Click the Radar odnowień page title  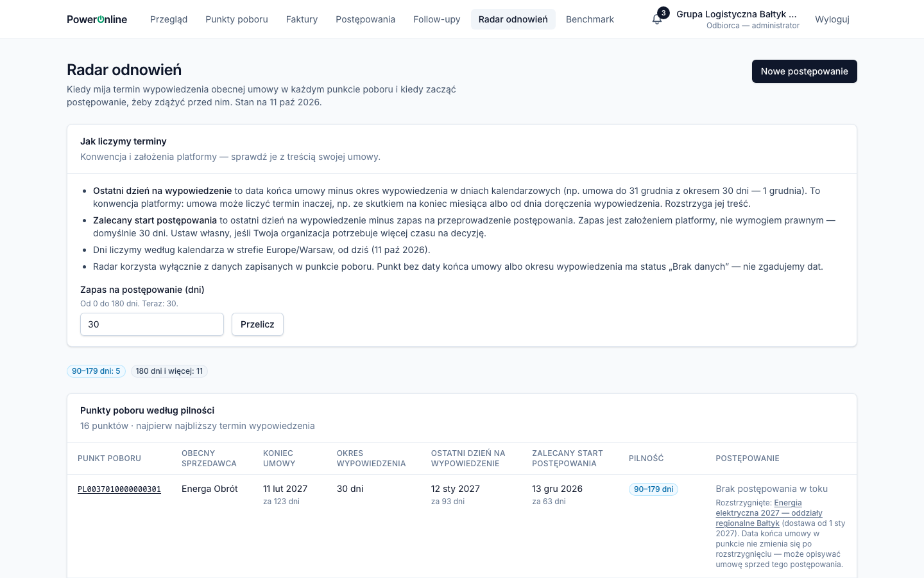124,70
